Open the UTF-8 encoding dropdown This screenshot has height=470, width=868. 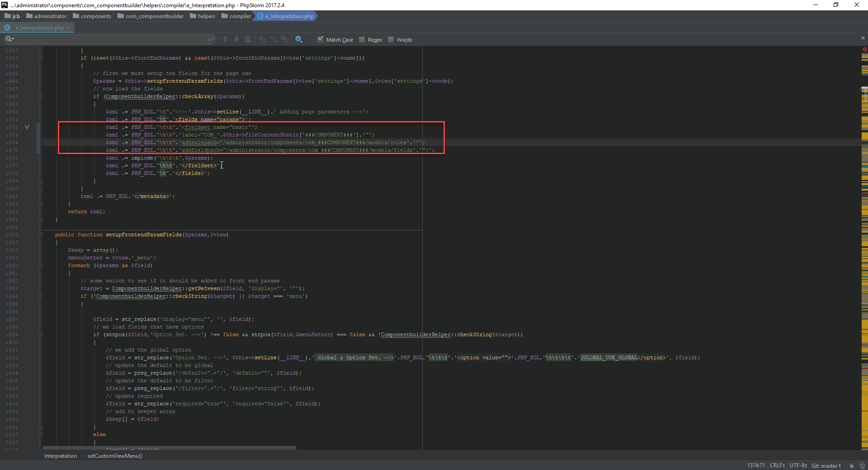pos(798,465)
